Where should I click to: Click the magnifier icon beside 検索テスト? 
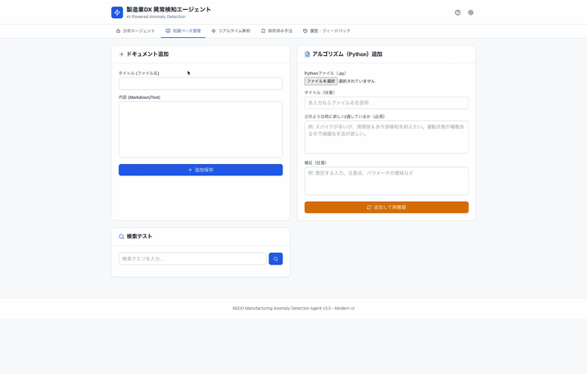(122, 236)
